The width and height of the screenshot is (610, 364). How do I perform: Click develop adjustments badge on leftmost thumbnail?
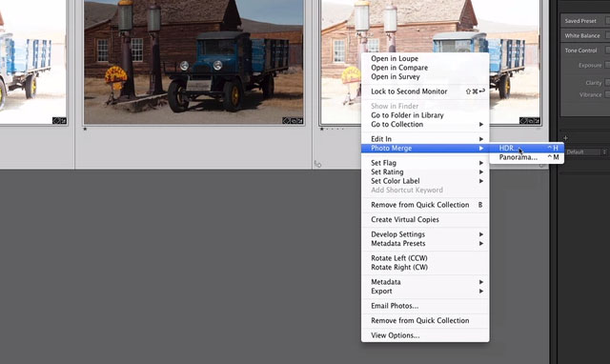(64, 121)
